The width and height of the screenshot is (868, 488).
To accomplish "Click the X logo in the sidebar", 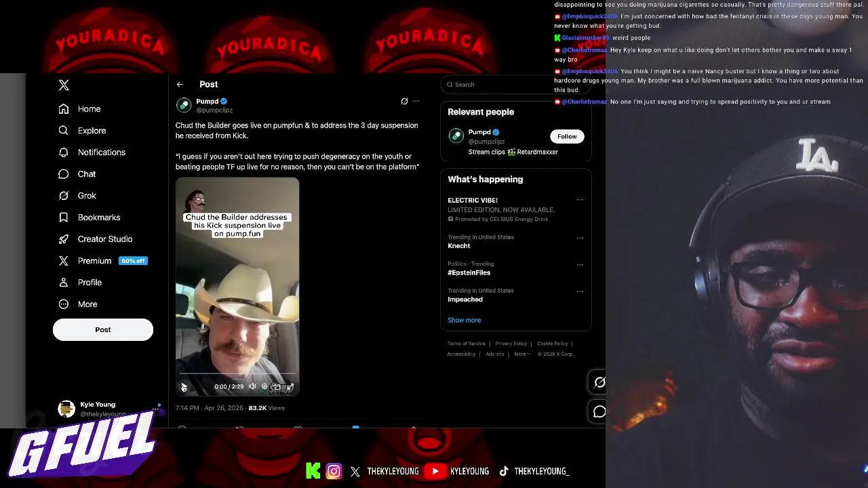I will 64,85.
